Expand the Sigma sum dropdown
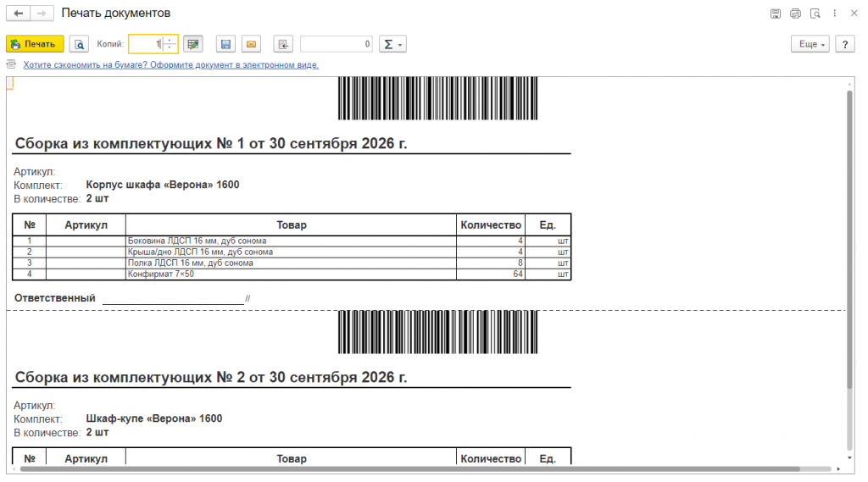The height and width of the screenshot is (482, 868). click(392, 44)
